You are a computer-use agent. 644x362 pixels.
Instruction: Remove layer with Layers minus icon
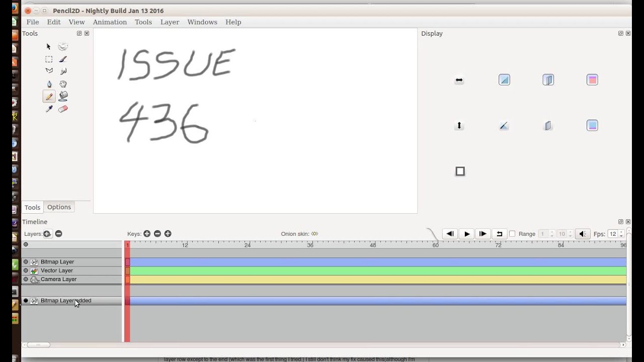[x=59, y=234]
